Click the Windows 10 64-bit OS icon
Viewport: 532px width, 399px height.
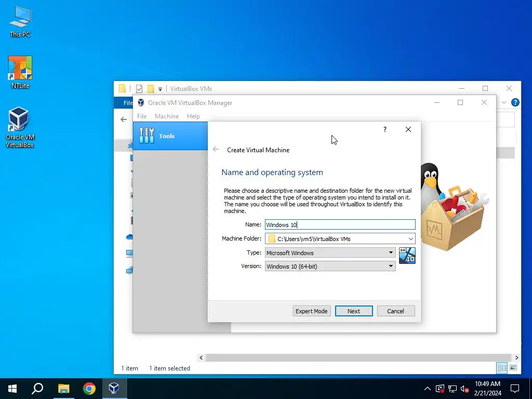[x=407, y=256]
